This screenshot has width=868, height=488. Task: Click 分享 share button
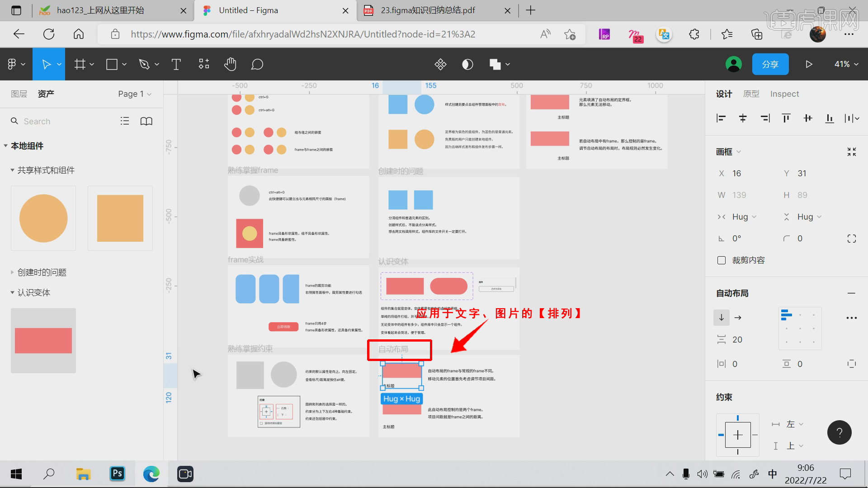pos(769,64)
